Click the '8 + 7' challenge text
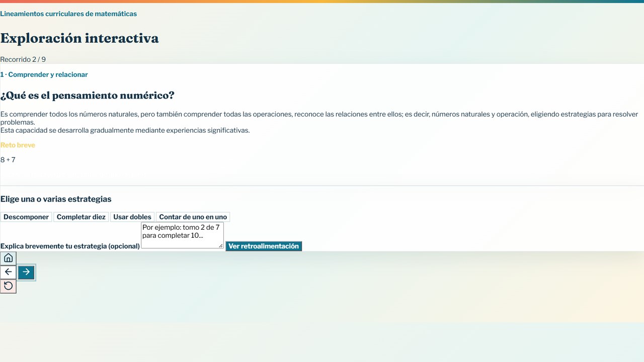The height and width of the screenshot is (362, 644). coord(8,160)
